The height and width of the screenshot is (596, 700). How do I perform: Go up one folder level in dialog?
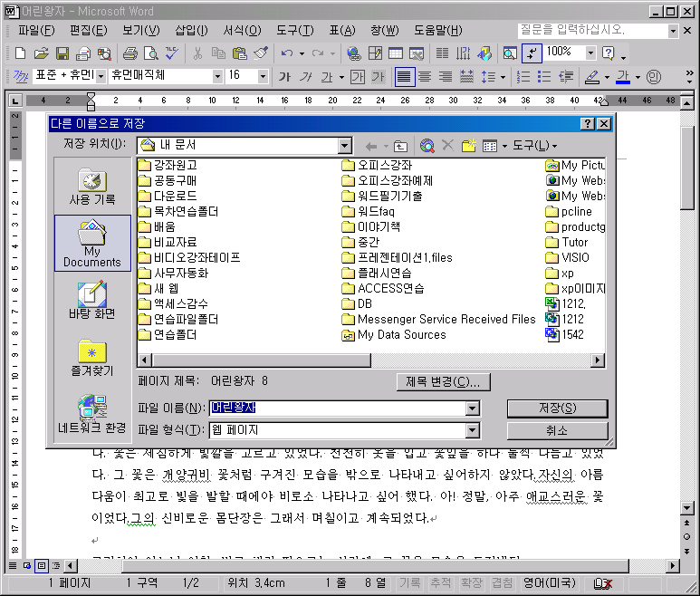[400, 146]
